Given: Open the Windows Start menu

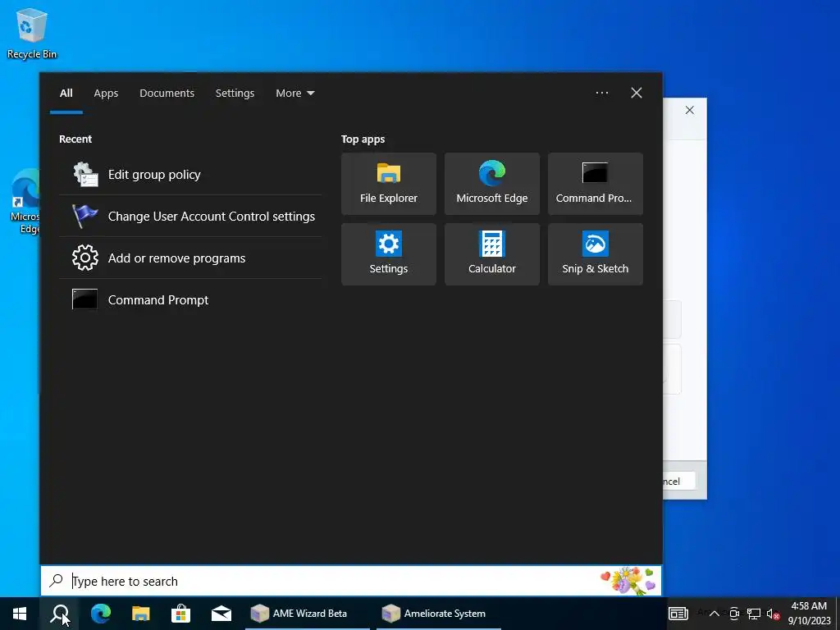Looking at the screenshot, I should [20, 614].
